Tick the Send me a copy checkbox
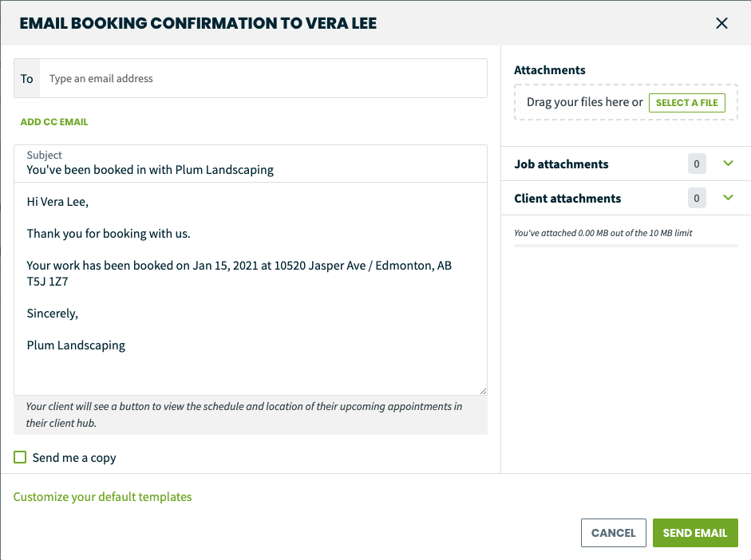751x560 pixels. pos(20,457)
